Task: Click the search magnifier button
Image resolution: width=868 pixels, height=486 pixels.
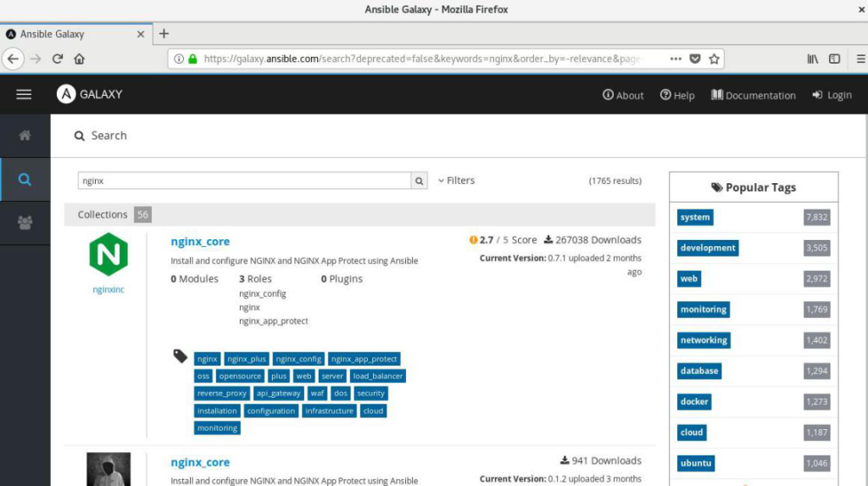Action: (419, 181)
